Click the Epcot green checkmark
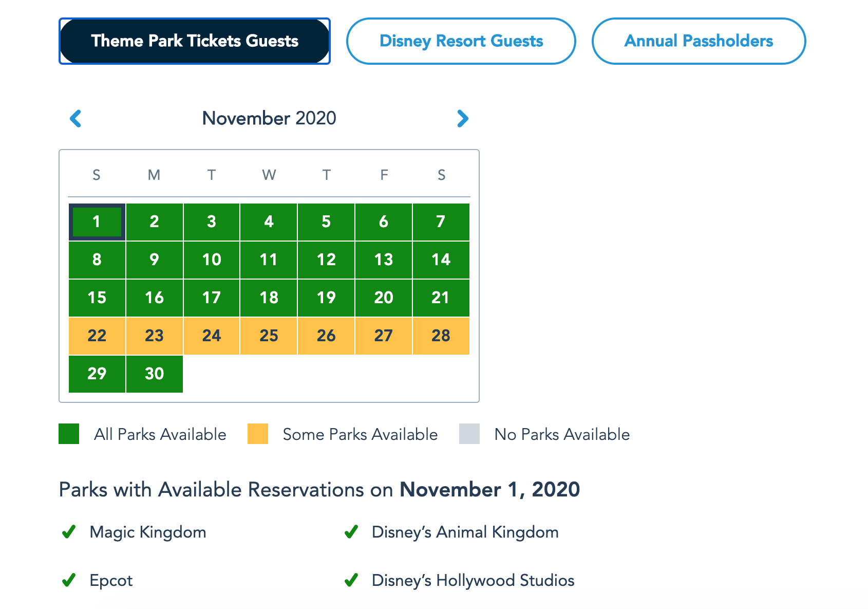The height and width of the screenshot is (609, 868). pyautogui.click(x=69, y=580)
